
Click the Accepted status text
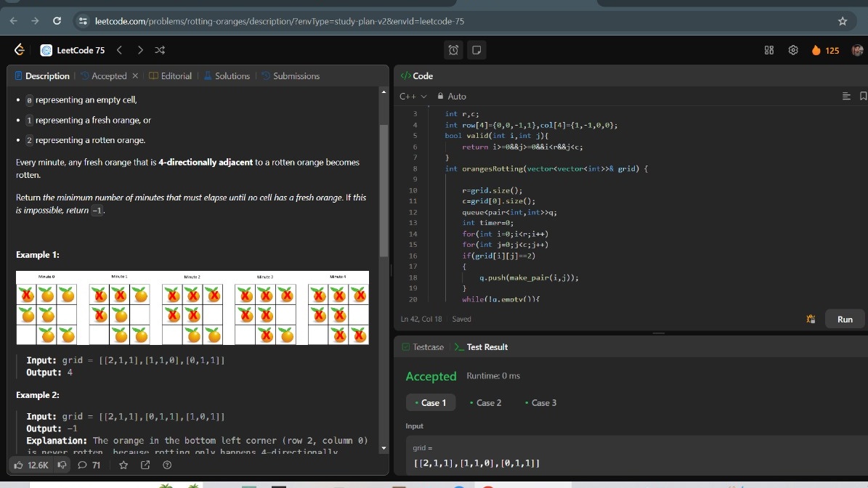point(431,376)
